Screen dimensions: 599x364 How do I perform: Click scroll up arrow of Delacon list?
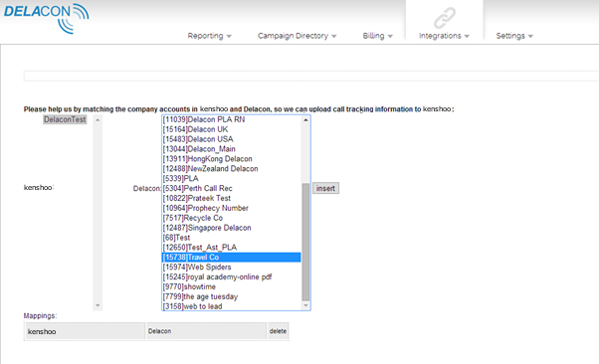click(x=305, y=120)
